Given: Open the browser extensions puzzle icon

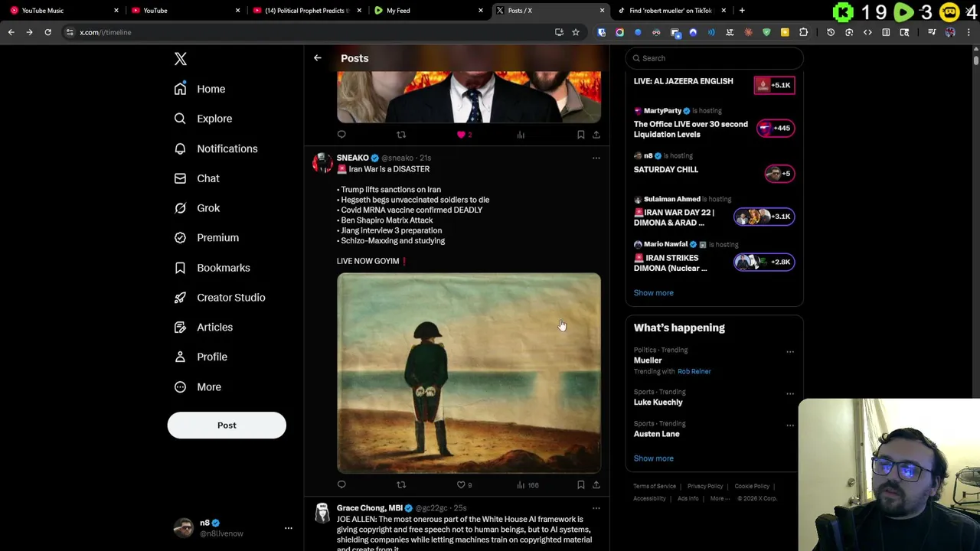Looking at the screenshot, I should tap(803, 32).
